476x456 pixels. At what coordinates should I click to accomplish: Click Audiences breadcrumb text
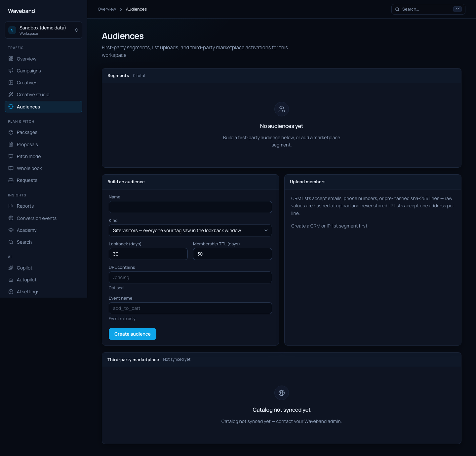coord(136,9)
